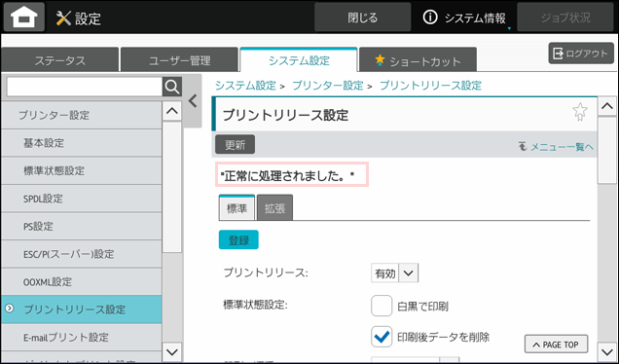Click the 登録 button
Image resolution: width=619 pixels, height=364 pixels.
point(238,239)
